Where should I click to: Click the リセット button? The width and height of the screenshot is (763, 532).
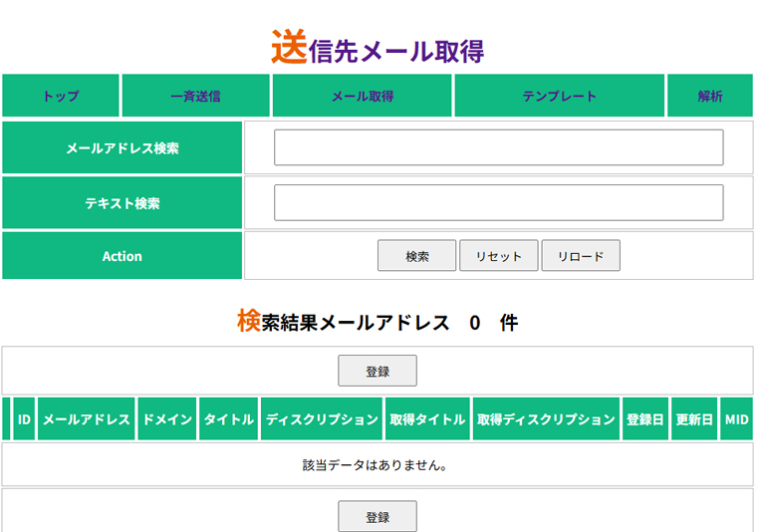pos(498,256)
